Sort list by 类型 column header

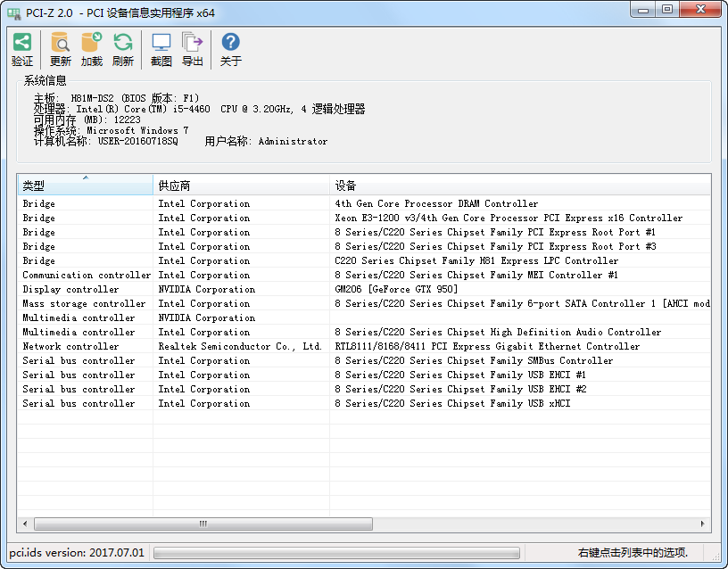tap(85, 186)
